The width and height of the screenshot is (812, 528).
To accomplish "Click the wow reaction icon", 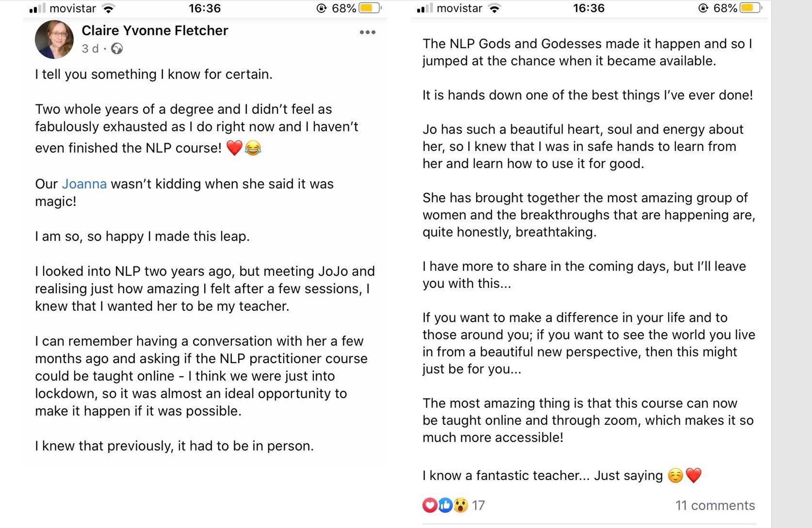I will point(461,505).
